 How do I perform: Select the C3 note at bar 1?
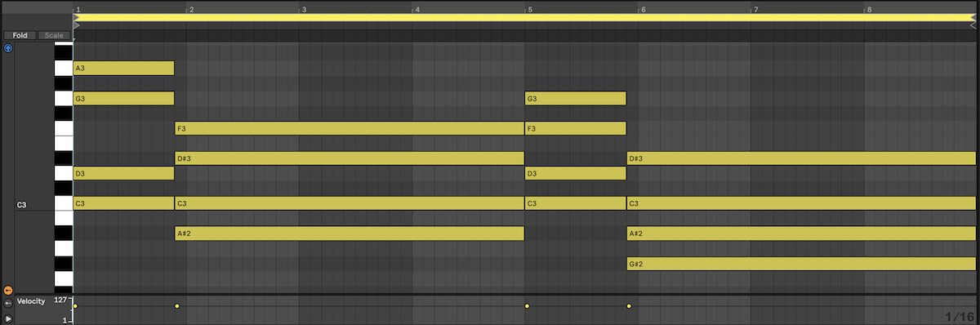(x=123, y=203)
